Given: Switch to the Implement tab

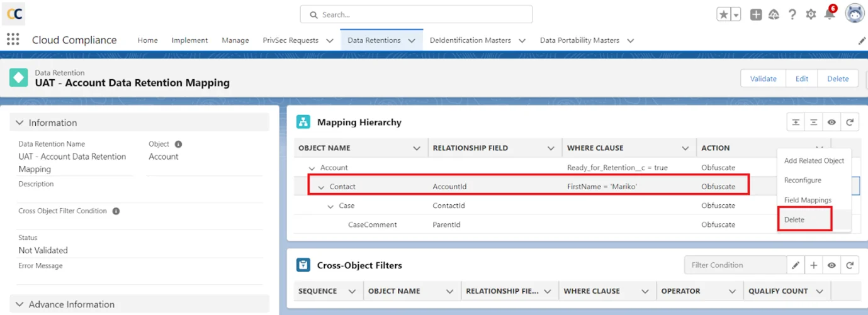Looking at the screenshot, I should pyautogui.click(x=189, y=40).
